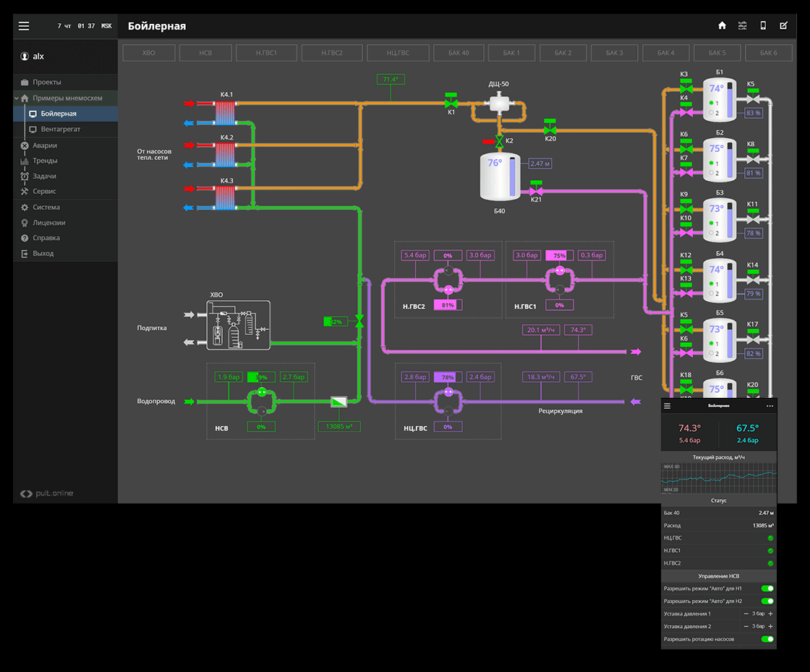Select heat exchanger K4.1
Image resolution: width=810 pixels, height=672 pixels.
tap(225, 113)
